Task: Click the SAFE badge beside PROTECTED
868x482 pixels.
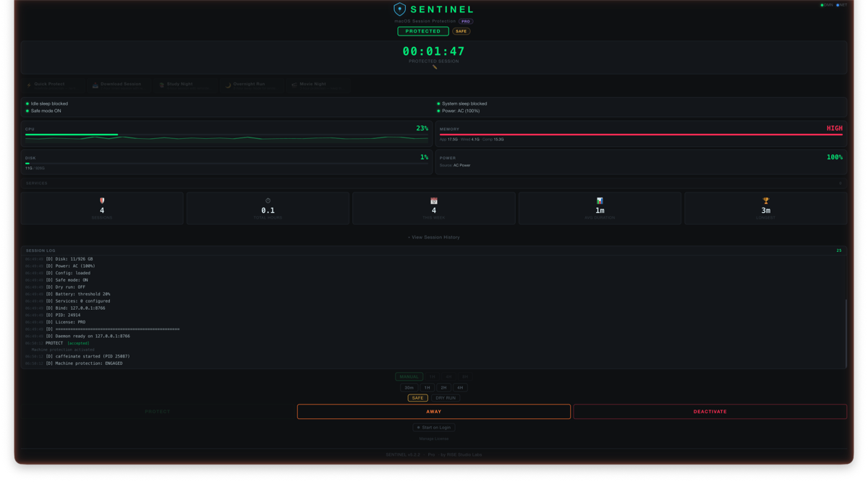Action: (461, 31)
